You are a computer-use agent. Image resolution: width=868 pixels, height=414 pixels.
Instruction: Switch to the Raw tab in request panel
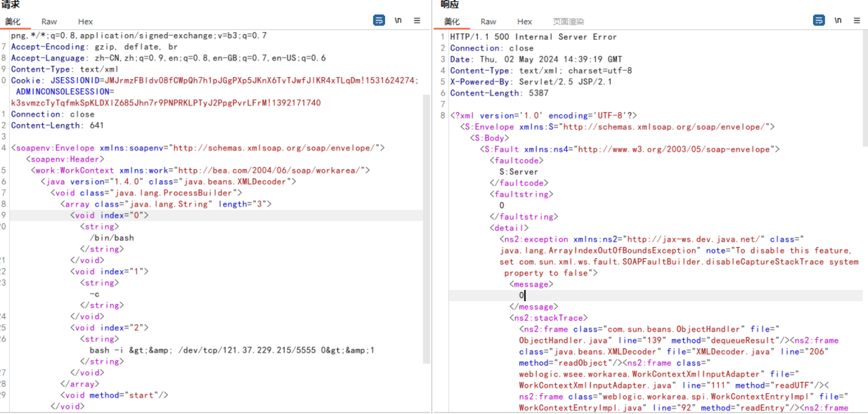tap(49, 21)
